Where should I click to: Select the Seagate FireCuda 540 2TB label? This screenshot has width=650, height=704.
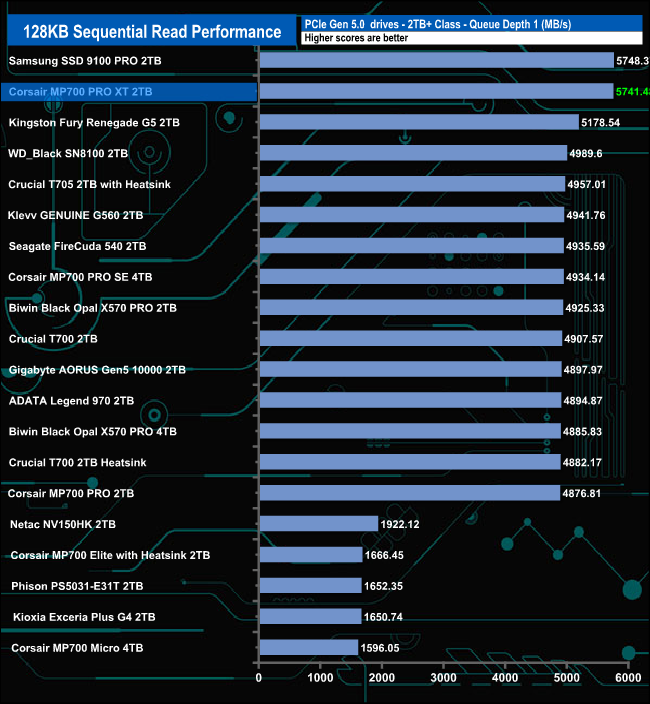(77, 246)
